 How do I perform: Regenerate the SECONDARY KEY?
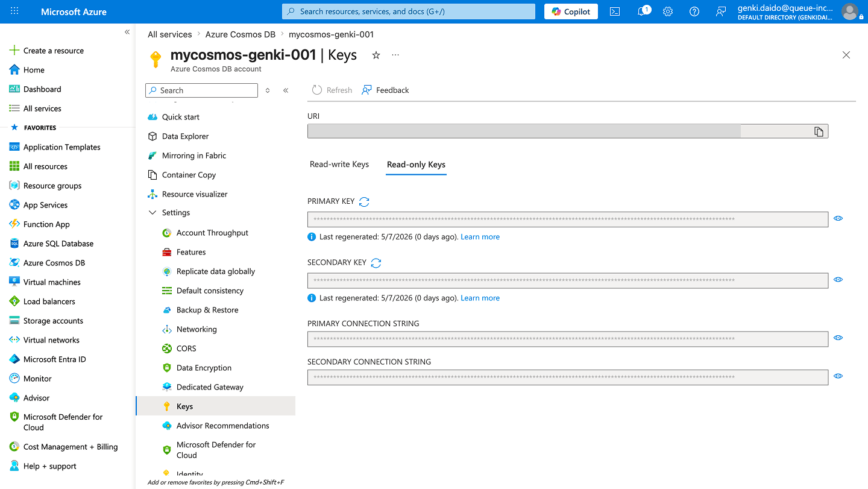click(x=376, y=263)
